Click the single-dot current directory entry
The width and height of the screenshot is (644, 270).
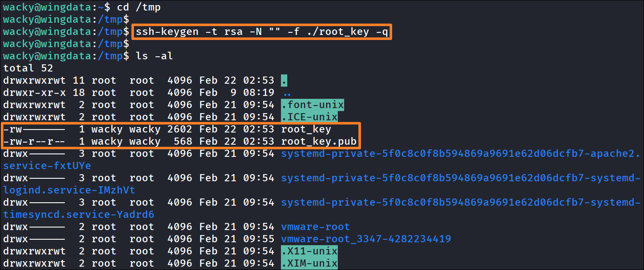(x=284, y=80)
